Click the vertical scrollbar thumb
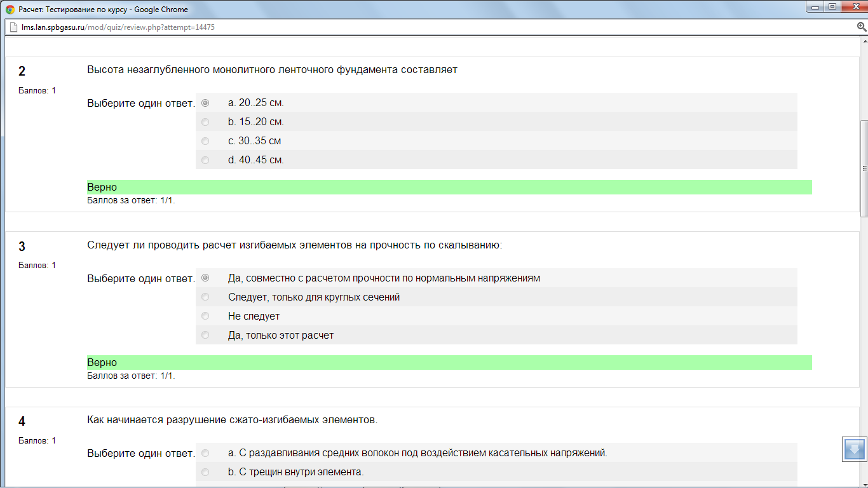The height and width of the screenshot is (488, 868). tap(864, 168)
